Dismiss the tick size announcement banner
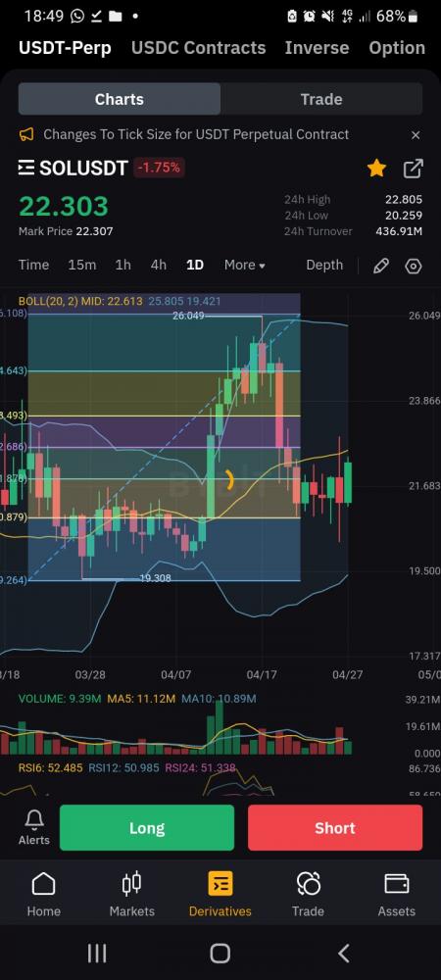Viewport: 441px width, 980px height. click(x=416, y=135)
